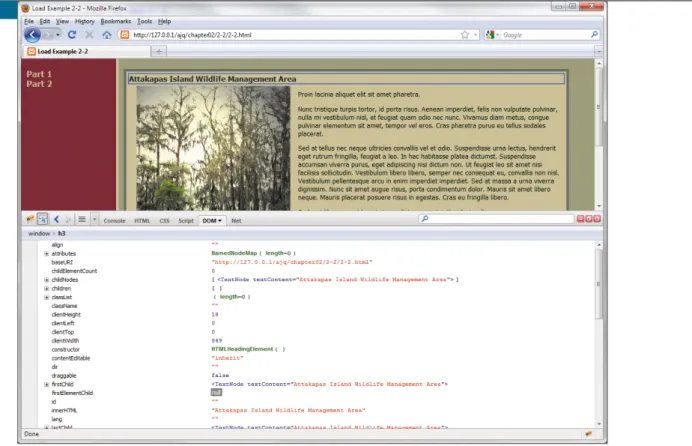Open the Help menu

click(x=164, y=21)
